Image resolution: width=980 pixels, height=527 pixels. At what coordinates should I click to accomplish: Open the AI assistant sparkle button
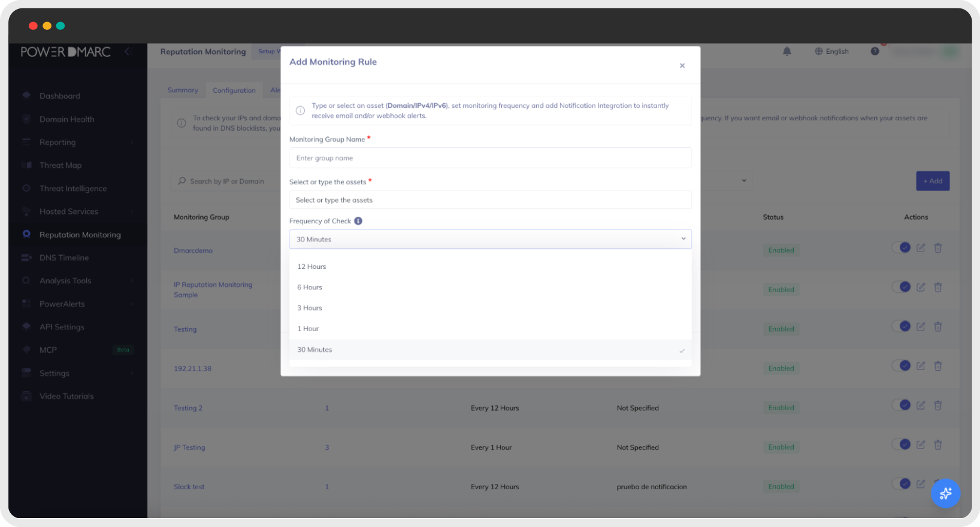click(x=946, y=493)
